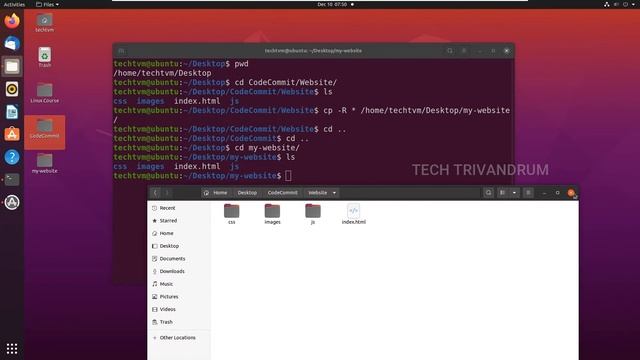The image size is (640, 360).
Task: Open Software Updater in the dock
Action: coord(12,202)
